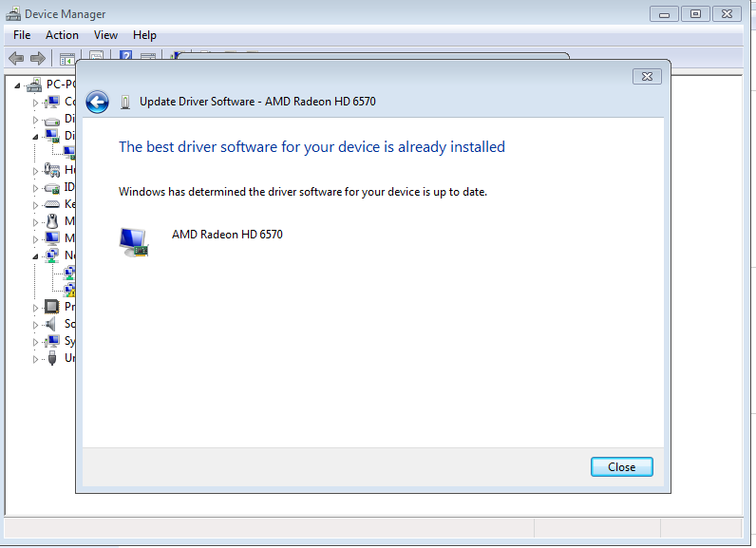Select the first network adapter child icon
This screenshot has height=548, width=756.
click(x=69, y=273)
